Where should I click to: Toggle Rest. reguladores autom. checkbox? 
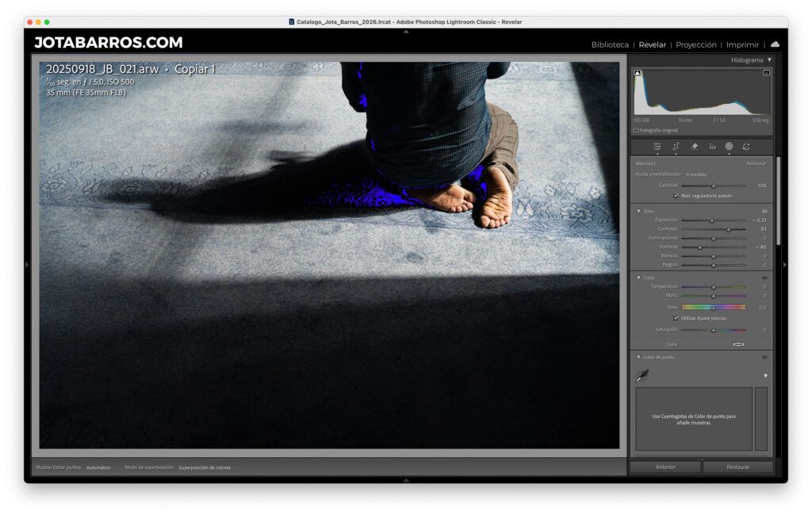pyautogui.click(x=676, y=196)
